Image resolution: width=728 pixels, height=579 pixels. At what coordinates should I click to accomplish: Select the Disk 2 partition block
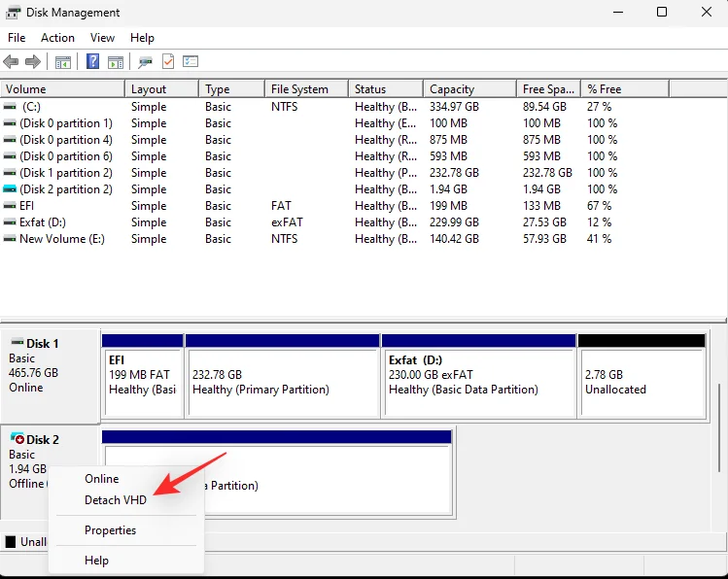277,473
